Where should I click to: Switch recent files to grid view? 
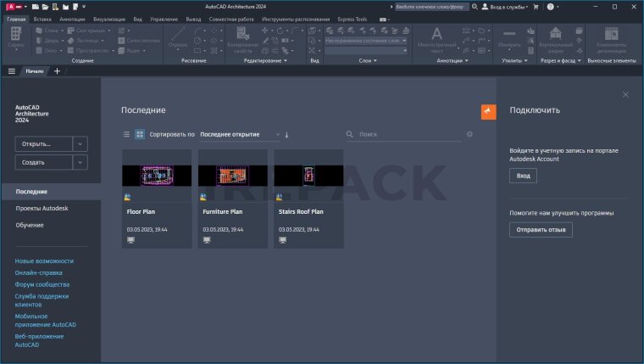point(140,134)
